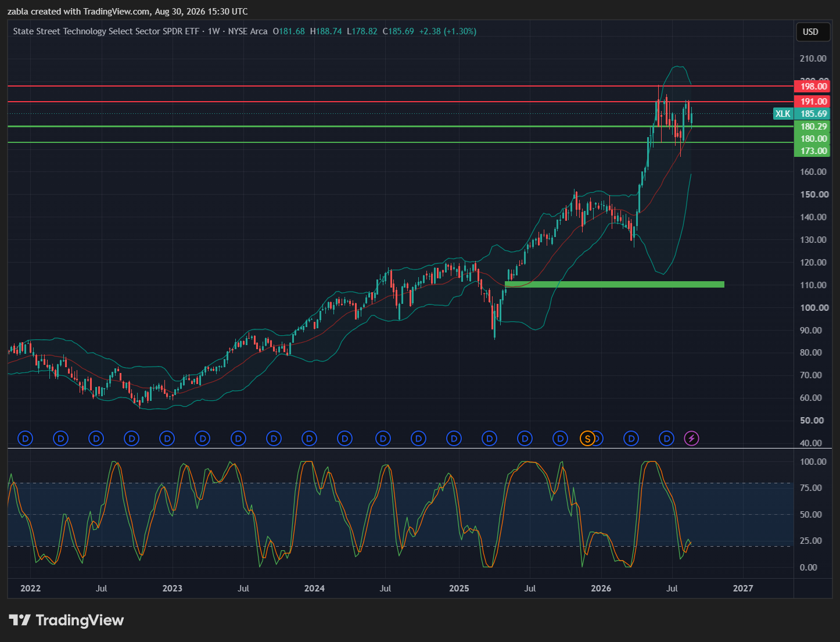Screen dimensions: 840x642
Task: Click the 25.00 oscillator scale label
Action: point(811,541)
